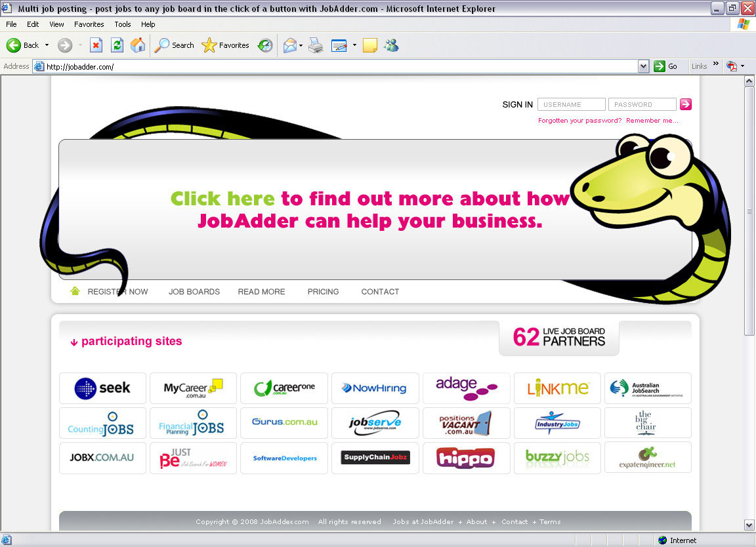Open the Financial Planning Jobs logo
The width and height of the screenshot is (756, 547).
click(x=194, y=423)
